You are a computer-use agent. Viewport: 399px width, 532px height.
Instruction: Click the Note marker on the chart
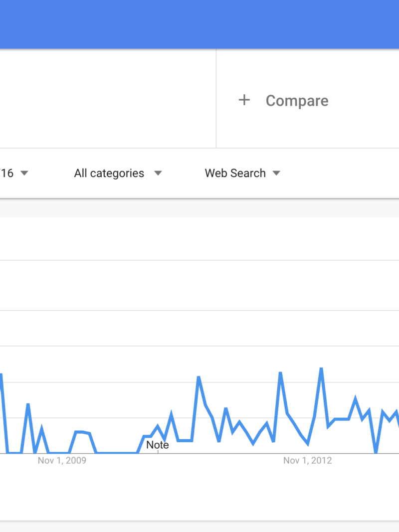tap(158, 445)
